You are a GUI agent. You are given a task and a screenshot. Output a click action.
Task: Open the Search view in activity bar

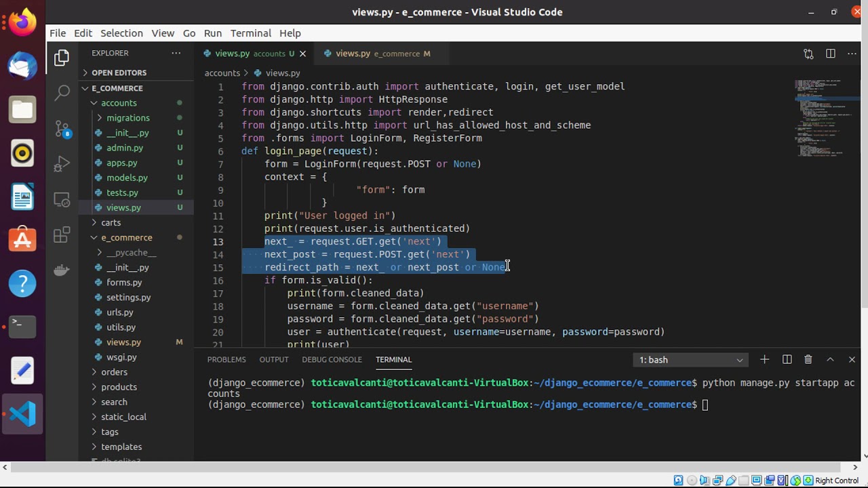[62, 93]
